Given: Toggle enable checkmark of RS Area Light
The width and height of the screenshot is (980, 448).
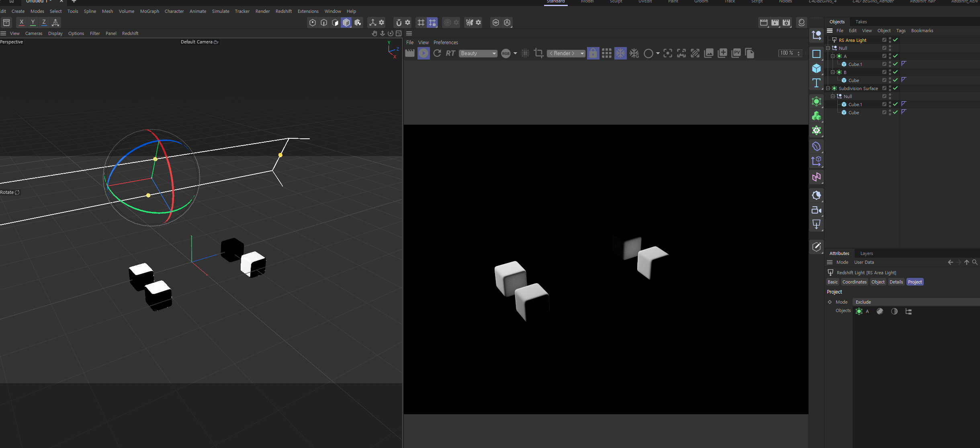Looking at the screenshot, I should 895,40.
